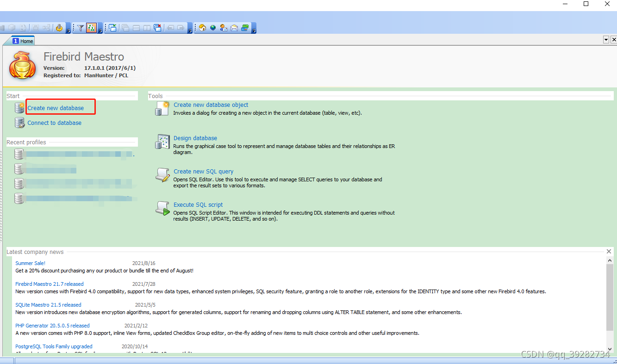Click the Create new database icon
This screenshot has width=617, height=364.
tap(19, 108)
